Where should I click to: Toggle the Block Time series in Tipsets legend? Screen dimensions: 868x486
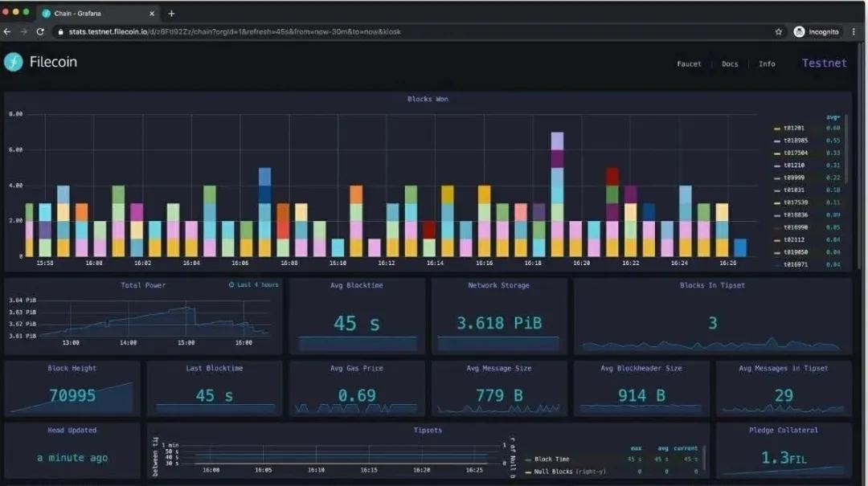point(553,459)
